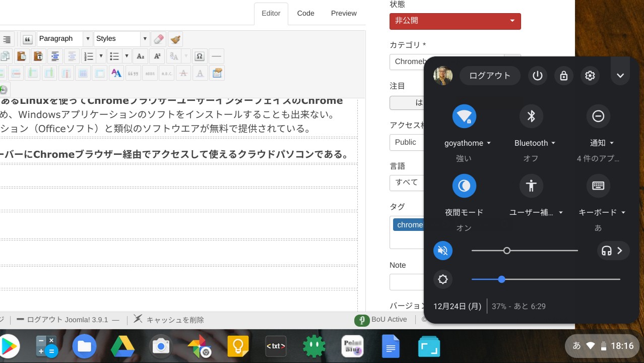Viewport: 644px width, 363px height.
Task: Insert a special character using the omega icon
Action: point(199,56)
